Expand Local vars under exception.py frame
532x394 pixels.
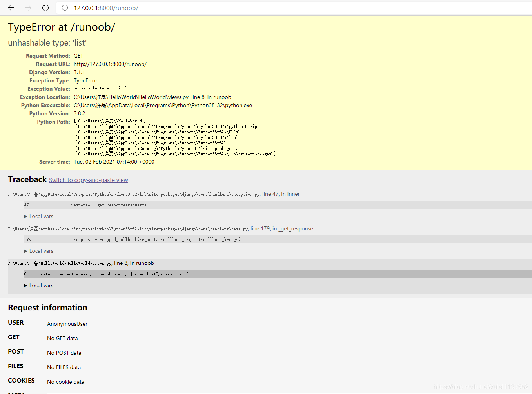[x=38, y=217]
